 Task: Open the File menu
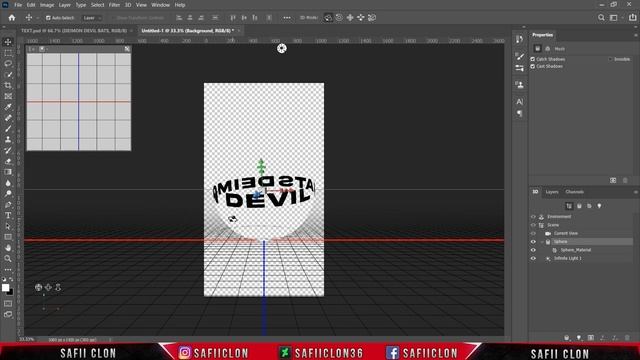point(18,5)
